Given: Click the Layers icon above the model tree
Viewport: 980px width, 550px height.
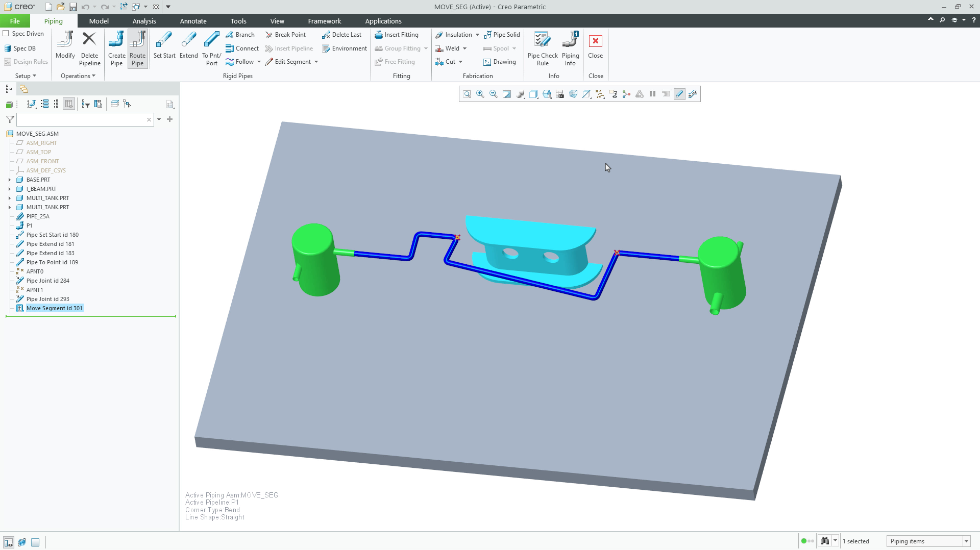Looking at the screenshot, I should 114,104.
